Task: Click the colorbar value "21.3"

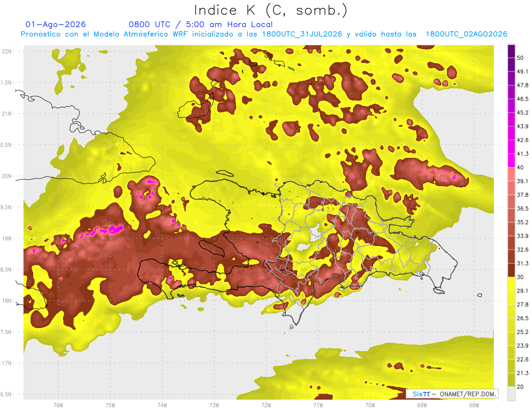Action: (x=522, y=373)
